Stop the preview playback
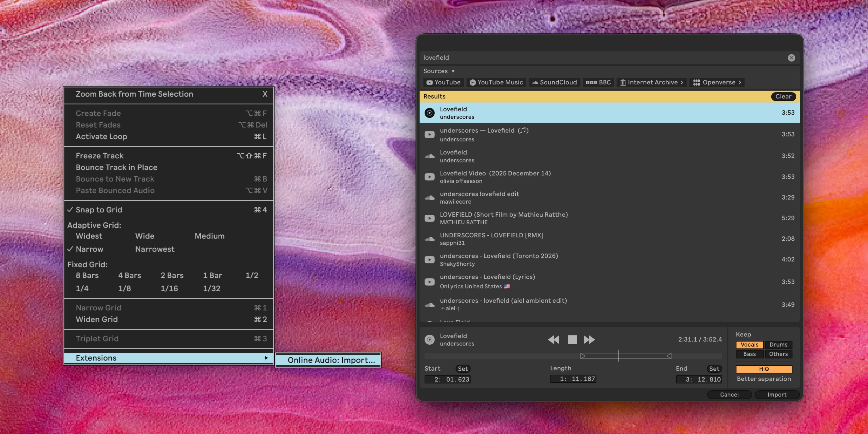Image resolution: width=868 pixels, height=434 pixels. click(572, 339)
